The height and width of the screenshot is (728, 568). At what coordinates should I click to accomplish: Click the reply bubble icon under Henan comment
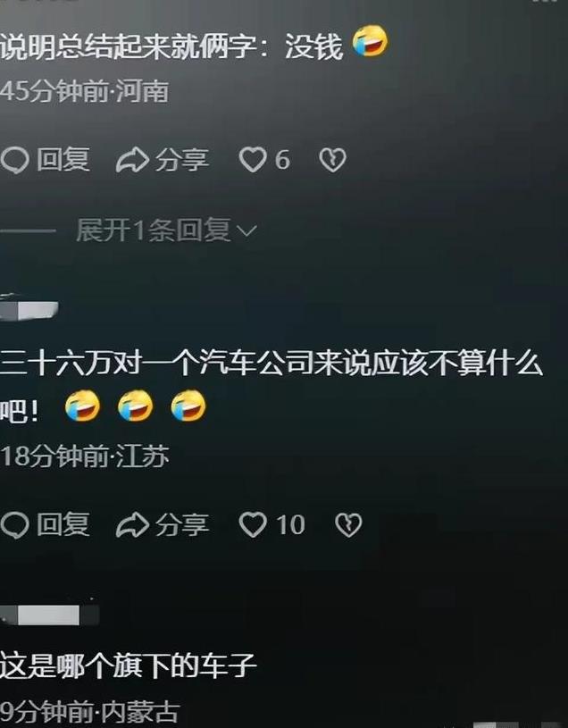(x=15, y=160)
